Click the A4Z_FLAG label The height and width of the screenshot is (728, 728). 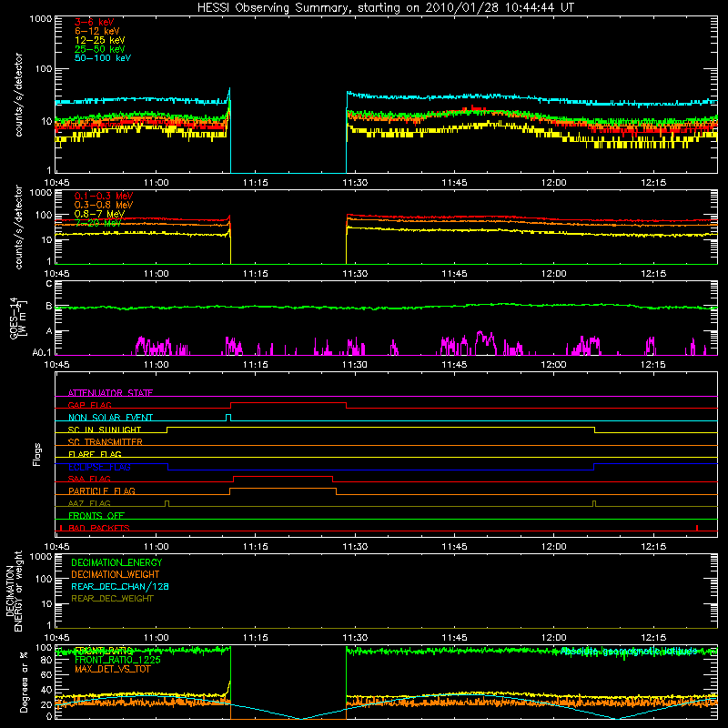click(x=89, y=503)
